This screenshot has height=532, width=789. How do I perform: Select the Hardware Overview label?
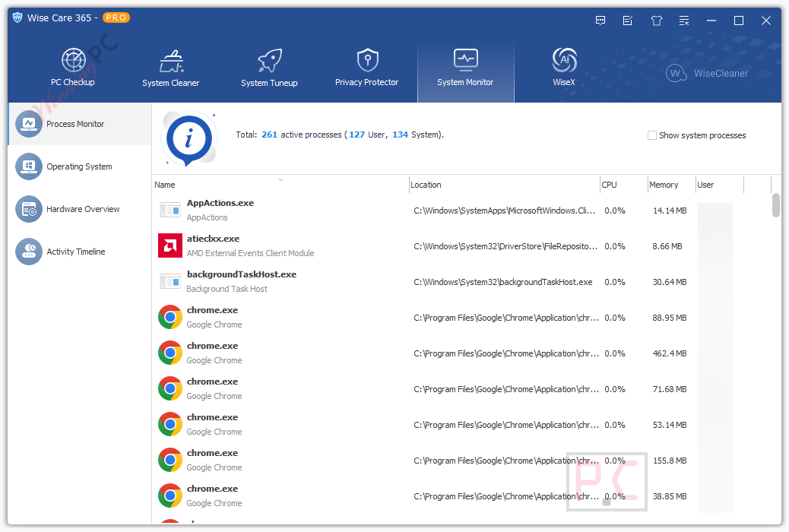pyautogui.click(x=83, y=209)
